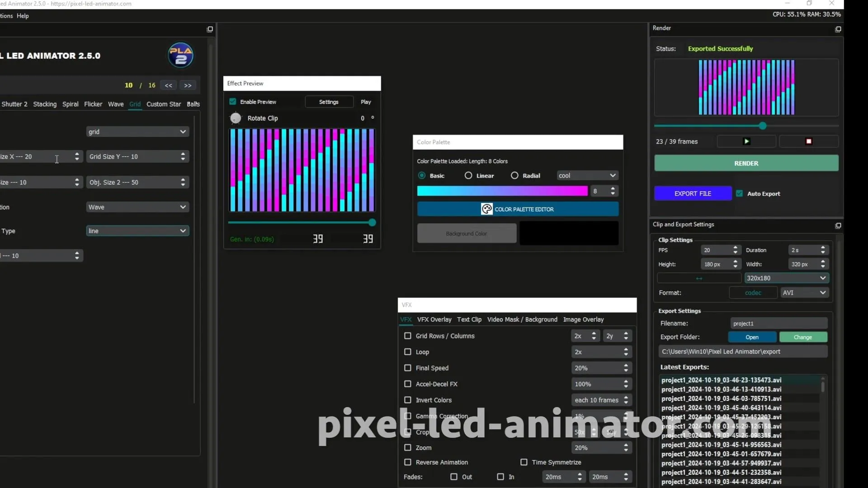
Task: Click the Background Color button
Action: [467, 234]
